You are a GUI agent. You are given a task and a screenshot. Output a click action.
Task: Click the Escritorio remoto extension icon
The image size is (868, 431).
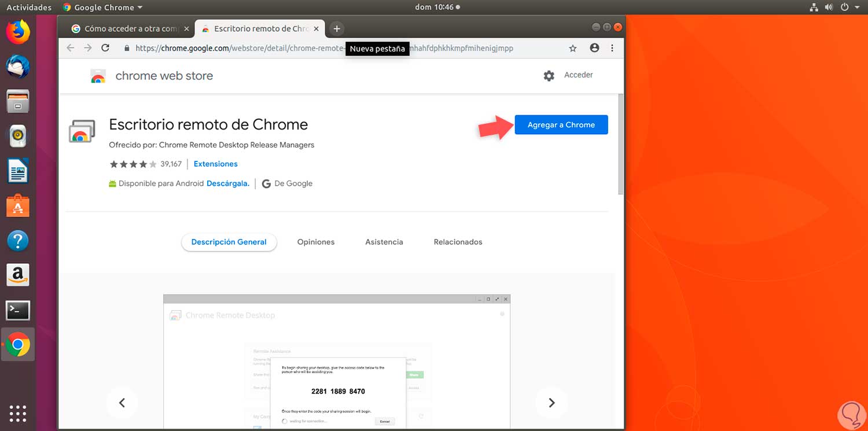point(82,132)
